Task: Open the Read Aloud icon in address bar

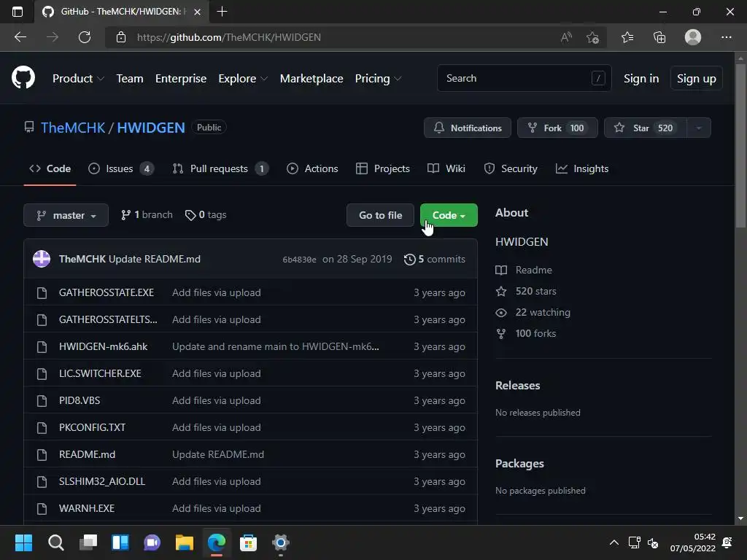Action: click(x=566, y=37)
